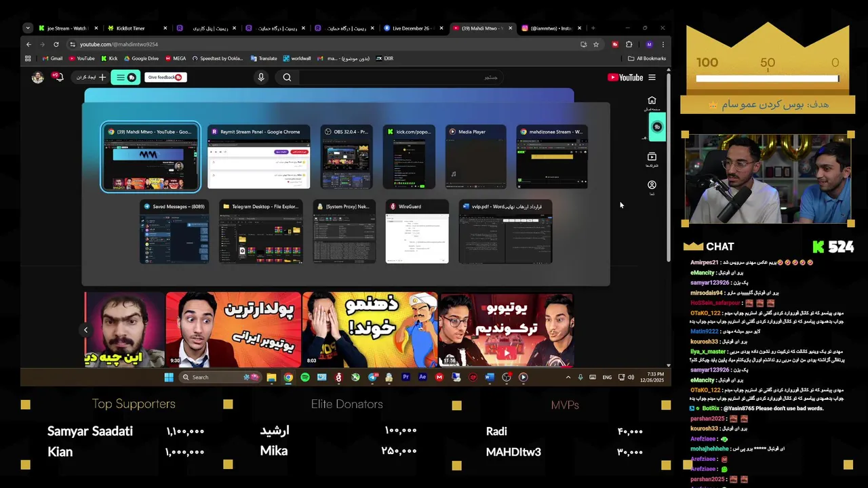Viewport: 868px width, 488px height.
Task: Click the Give feedback button
Action: [165, 77]
